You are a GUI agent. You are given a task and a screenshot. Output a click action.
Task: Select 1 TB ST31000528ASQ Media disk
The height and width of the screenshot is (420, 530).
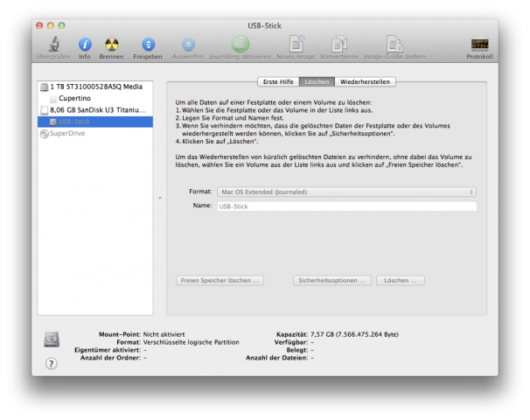[x=95, y=87]
